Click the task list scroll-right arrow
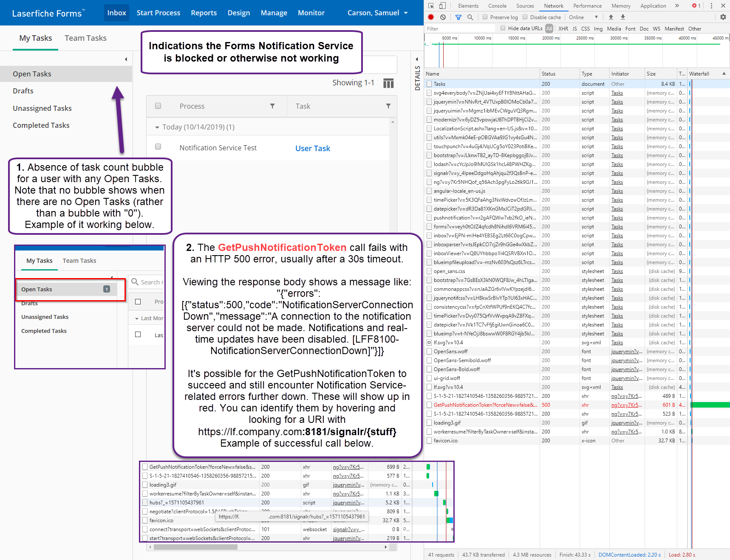The image size is (730, 560). pyautogui.click(x=385, y=547)
